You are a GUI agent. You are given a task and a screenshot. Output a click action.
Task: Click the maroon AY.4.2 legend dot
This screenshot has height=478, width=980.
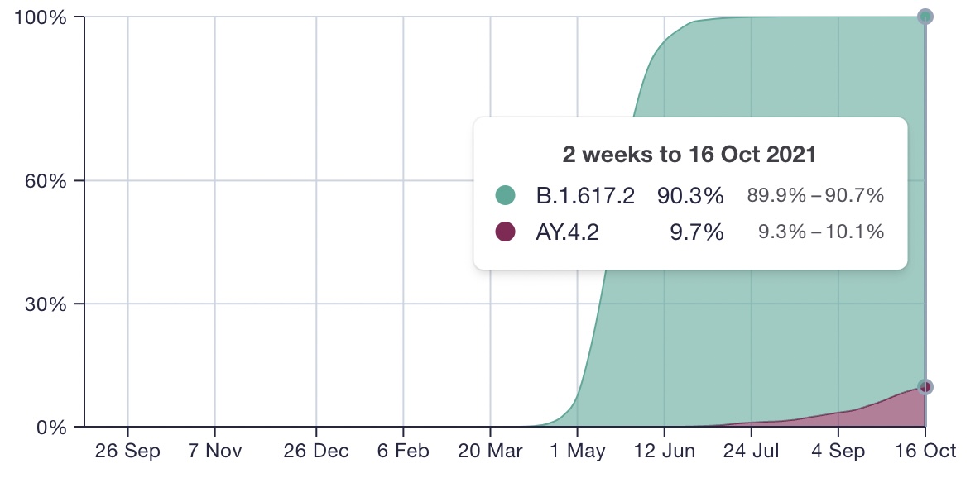click(505, 232)
